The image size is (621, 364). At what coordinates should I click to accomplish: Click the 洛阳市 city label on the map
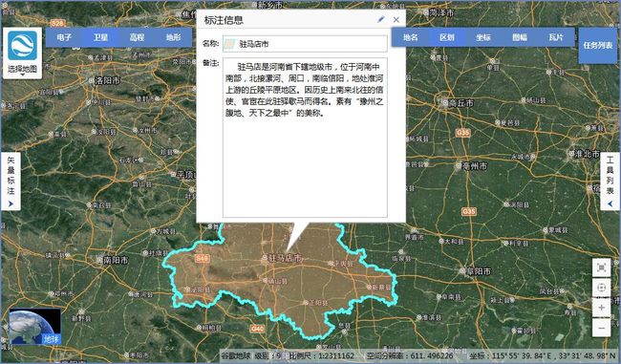[107, 80]
